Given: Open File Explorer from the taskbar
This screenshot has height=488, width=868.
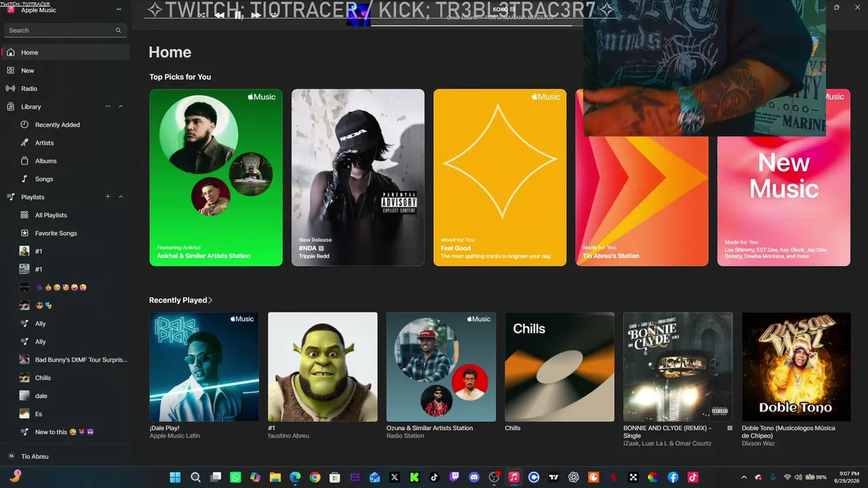Looking at the screenshot, I should tap(275, 477).
